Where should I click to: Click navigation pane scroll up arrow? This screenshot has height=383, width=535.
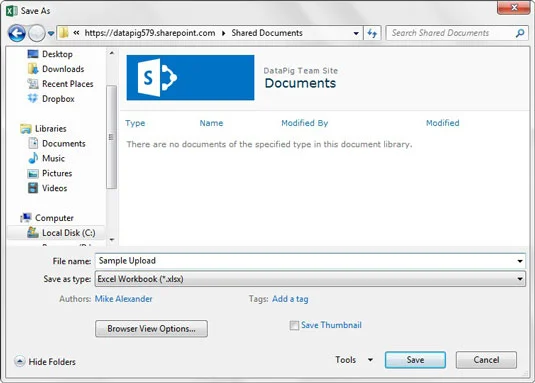(112, 53)
